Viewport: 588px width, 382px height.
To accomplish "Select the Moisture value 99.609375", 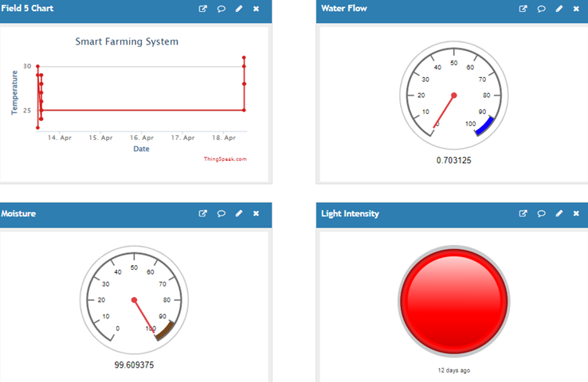I will [x=134, y=364].
